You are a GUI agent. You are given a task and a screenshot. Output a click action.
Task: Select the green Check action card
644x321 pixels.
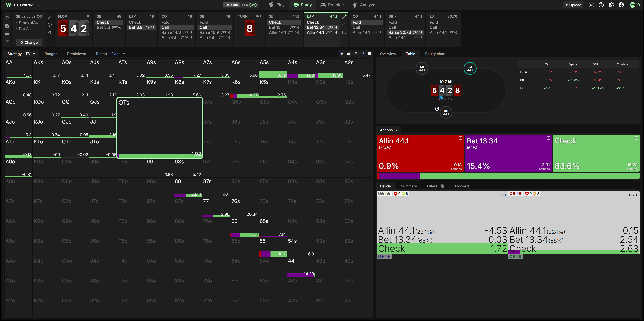coord(596,153)
